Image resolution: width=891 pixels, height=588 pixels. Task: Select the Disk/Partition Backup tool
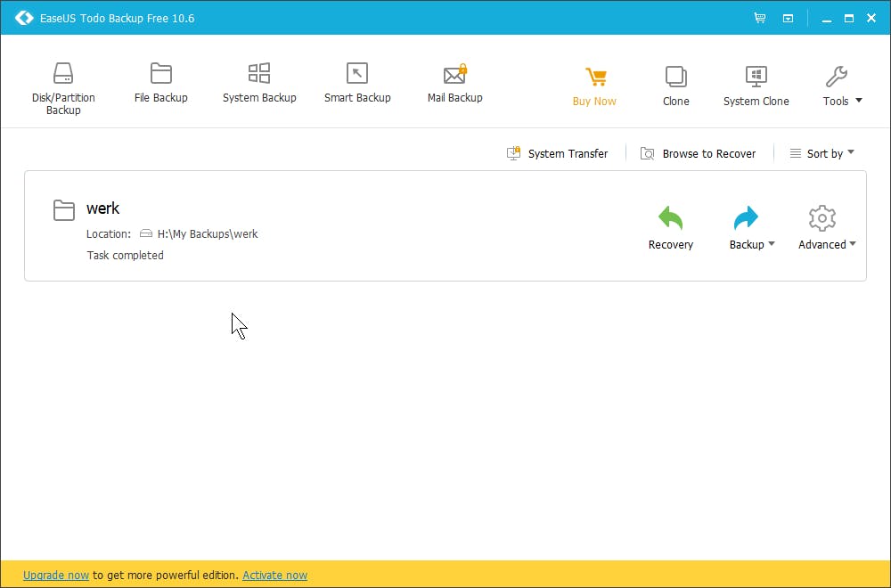(x=62, y=85)
